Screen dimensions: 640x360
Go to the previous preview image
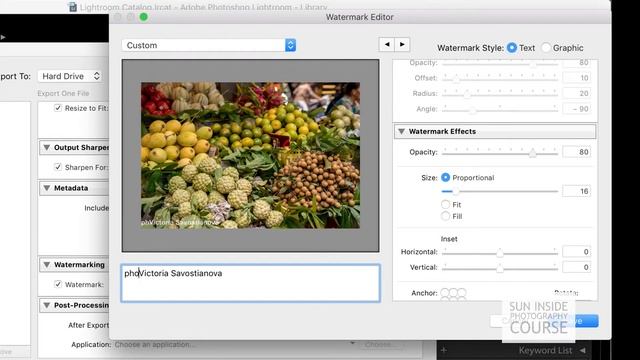tap(387, 44)
